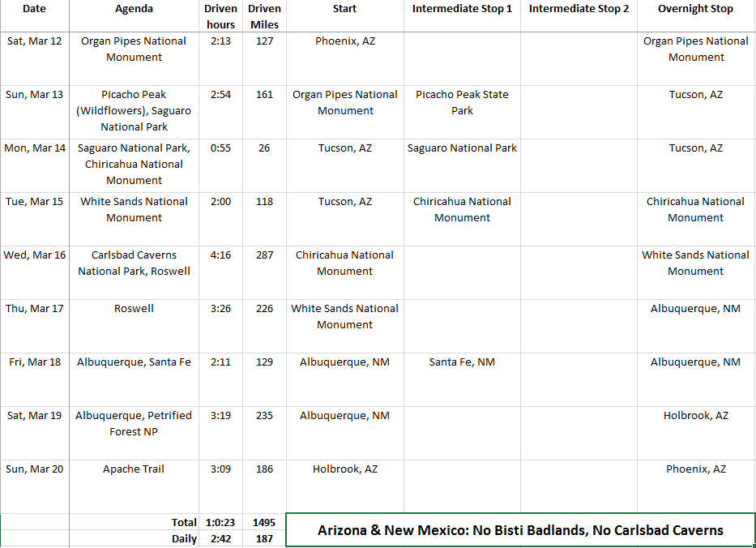Click the Sat, Mar 12 date cell
756x548 pixels.
(34, 41)
